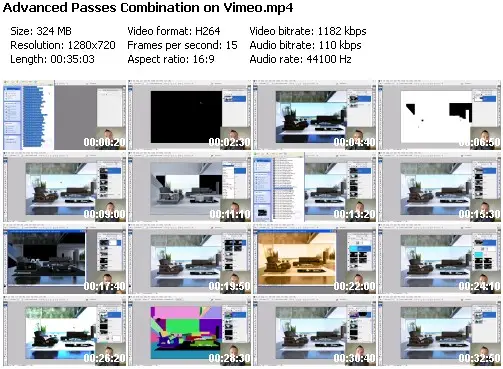The image size is (503, 369).
Task: Select the final frame at 00:32:50
Action: click(x=439, y=331)
